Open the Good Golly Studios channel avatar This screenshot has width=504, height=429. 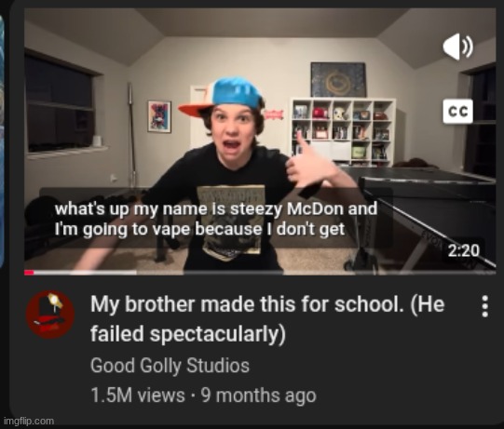pyautogui.click(x=49, y=315)
